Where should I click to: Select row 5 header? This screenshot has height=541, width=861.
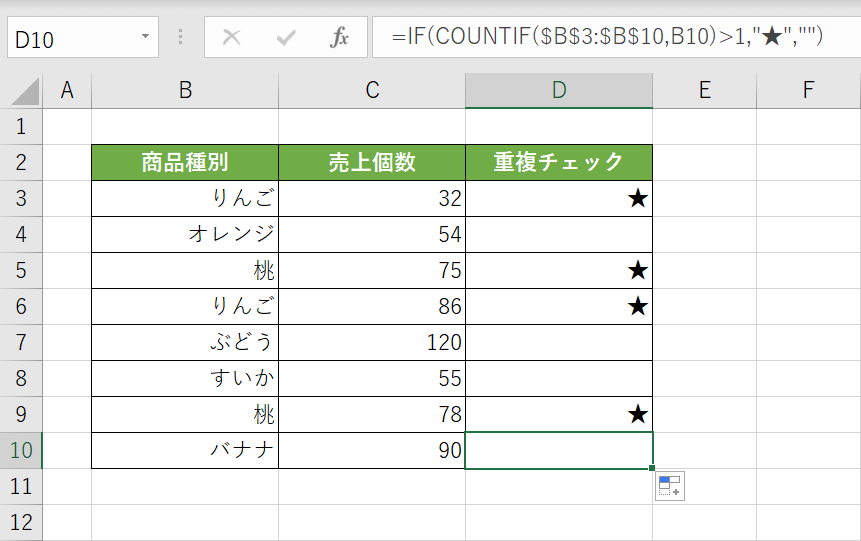pos(21,270)
